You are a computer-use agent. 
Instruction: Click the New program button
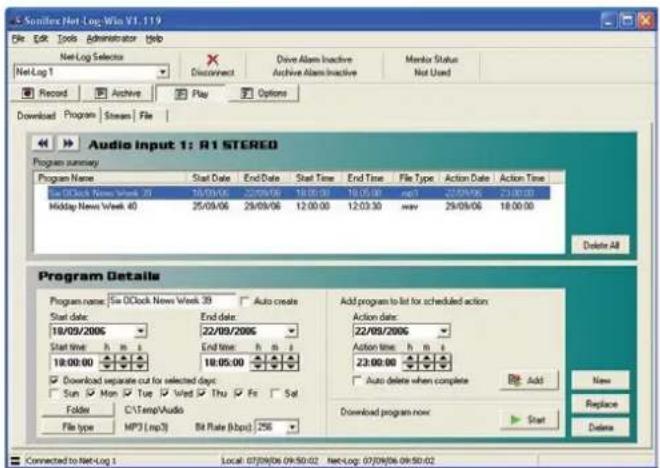coord(601,380)
